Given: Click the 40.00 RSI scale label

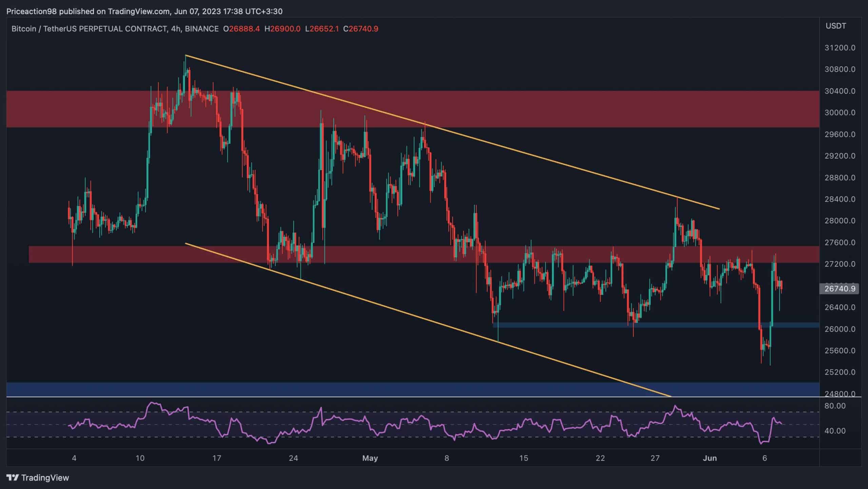Looking at the screenshot, I should (x=835, y=431).
